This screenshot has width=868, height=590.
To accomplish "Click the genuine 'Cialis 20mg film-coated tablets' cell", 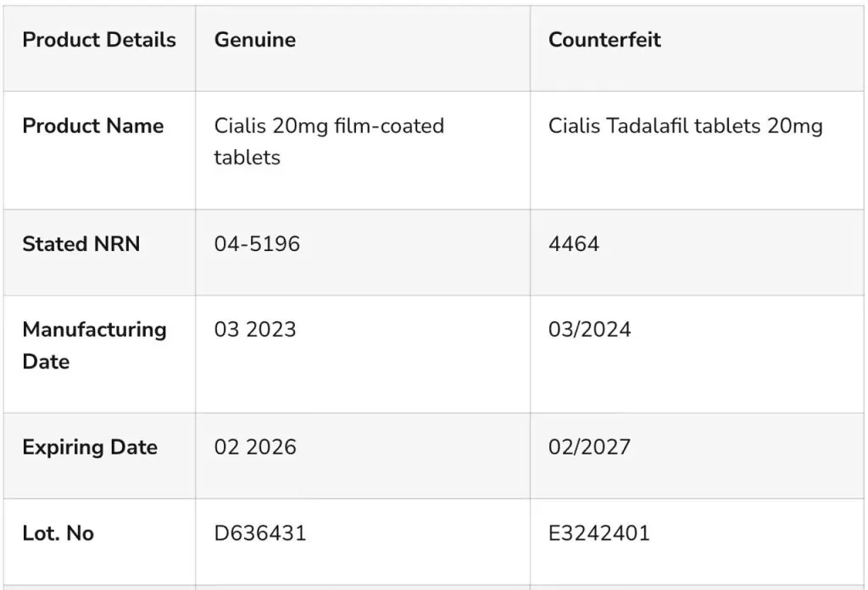I will pos(329,142).
